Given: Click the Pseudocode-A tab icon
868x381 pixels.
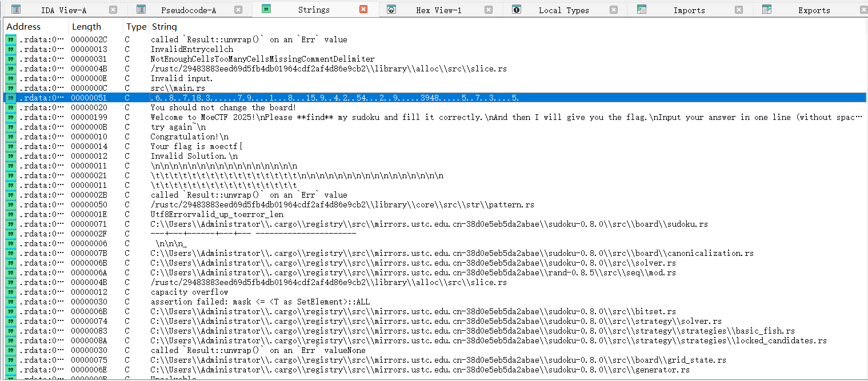Looking at the screenshot, I should (x=141, y=10).
